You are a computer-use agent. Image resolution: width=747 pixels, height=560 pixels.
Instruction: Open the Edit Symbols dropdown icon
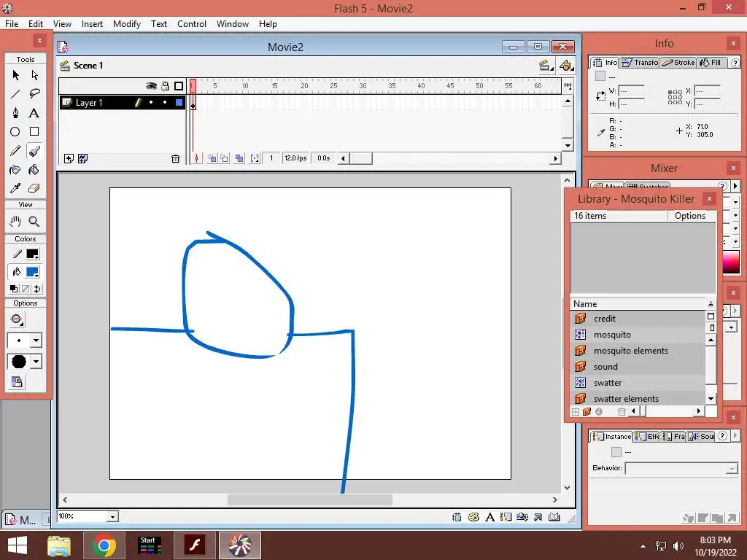pyautogui.click(x=566, y=66)
